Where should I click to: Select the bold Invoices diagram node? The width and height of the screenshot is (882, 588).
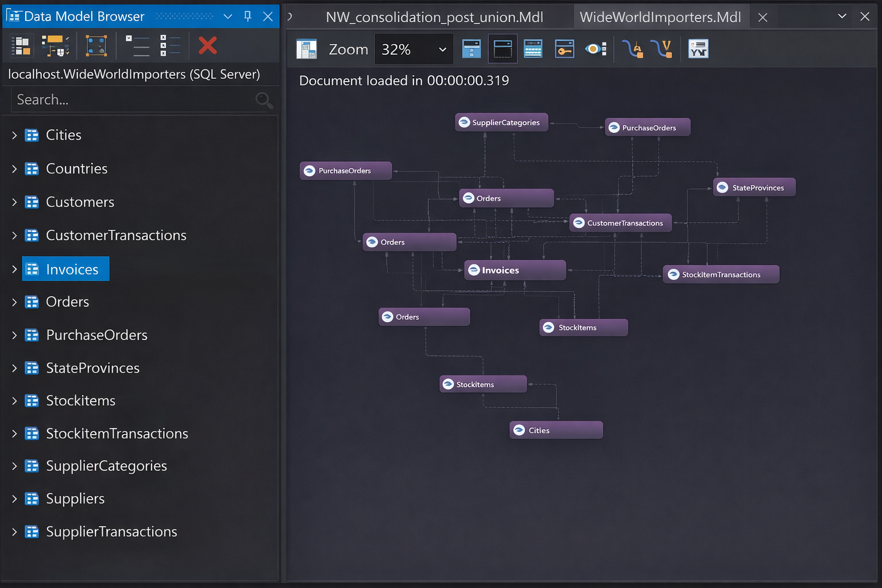click(x=515, y=270)
